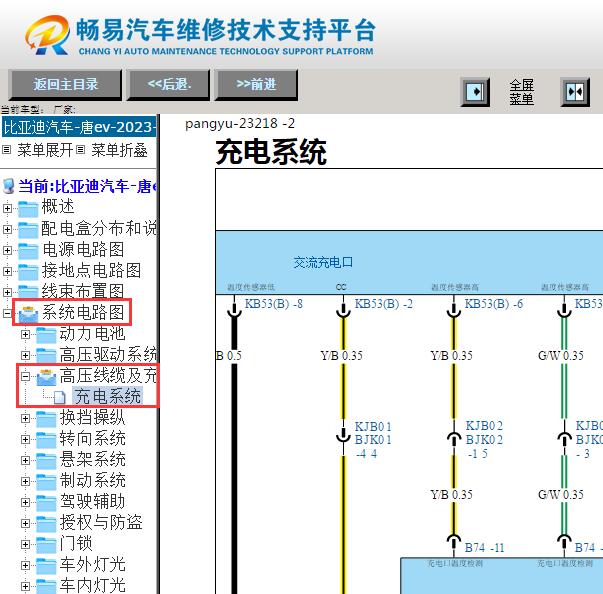
Task: Expand the 车外灯光 folder plus box
Action: [25, 565]
